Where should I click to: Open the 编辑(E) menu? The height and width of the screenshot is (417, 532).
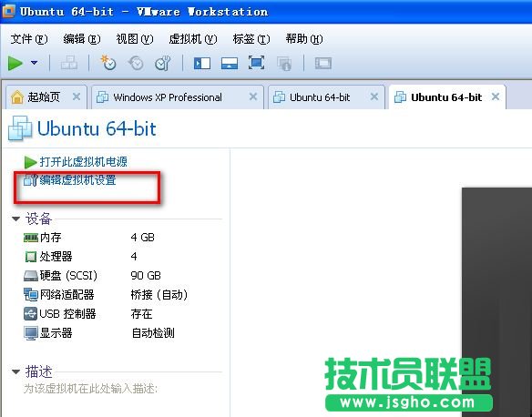tap(82, 39)
